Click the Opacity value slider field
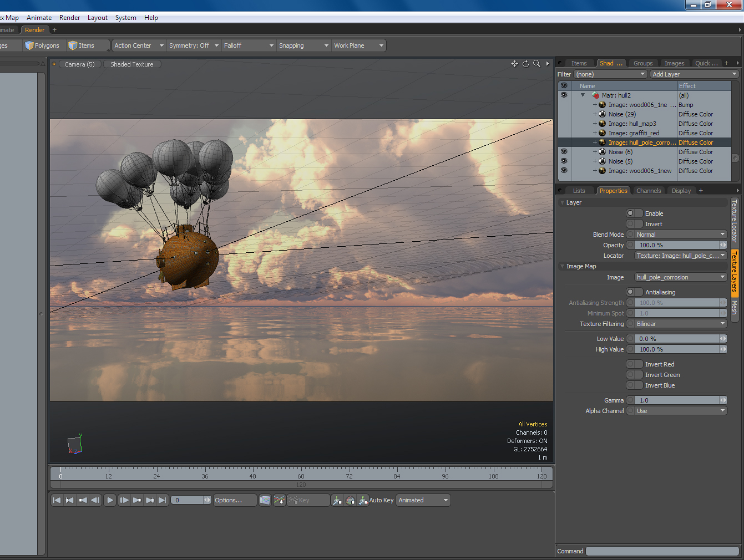 point(677,245)
